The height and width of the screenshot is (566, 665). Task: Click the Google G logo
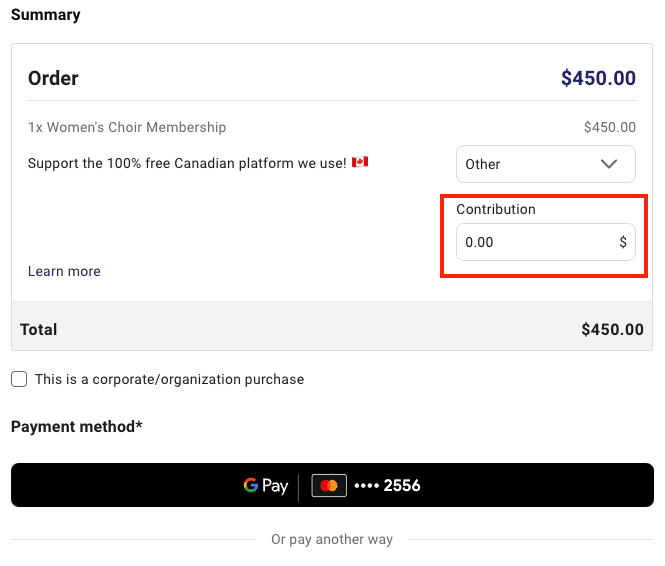tap(251, 485)
